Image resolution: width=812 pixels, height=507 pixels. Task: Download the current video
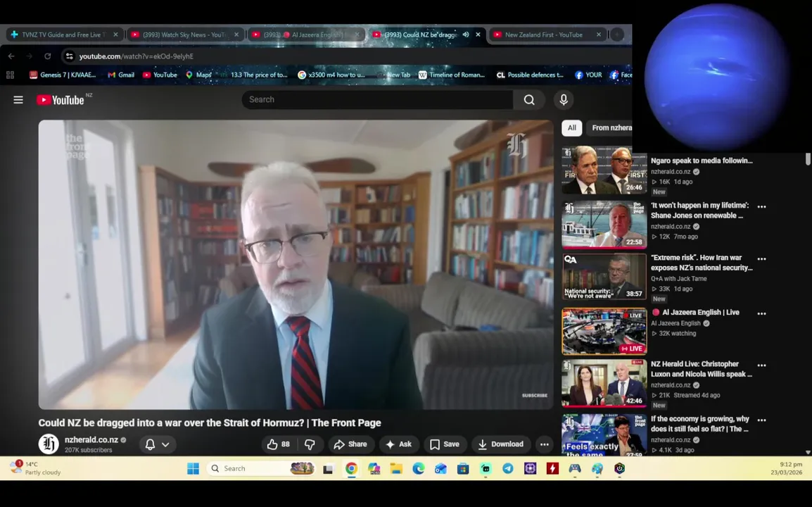tap(501, 444)
